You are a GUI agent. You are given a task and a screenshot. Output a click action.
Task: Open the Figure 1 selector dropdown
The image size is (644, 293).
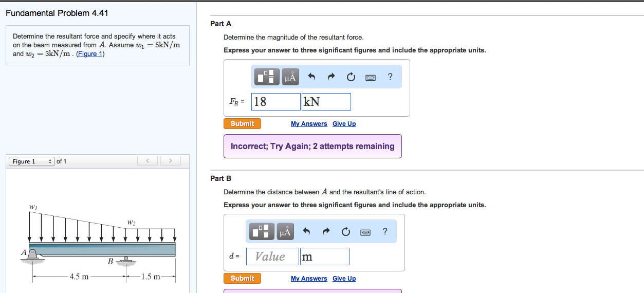pos(31,161)
